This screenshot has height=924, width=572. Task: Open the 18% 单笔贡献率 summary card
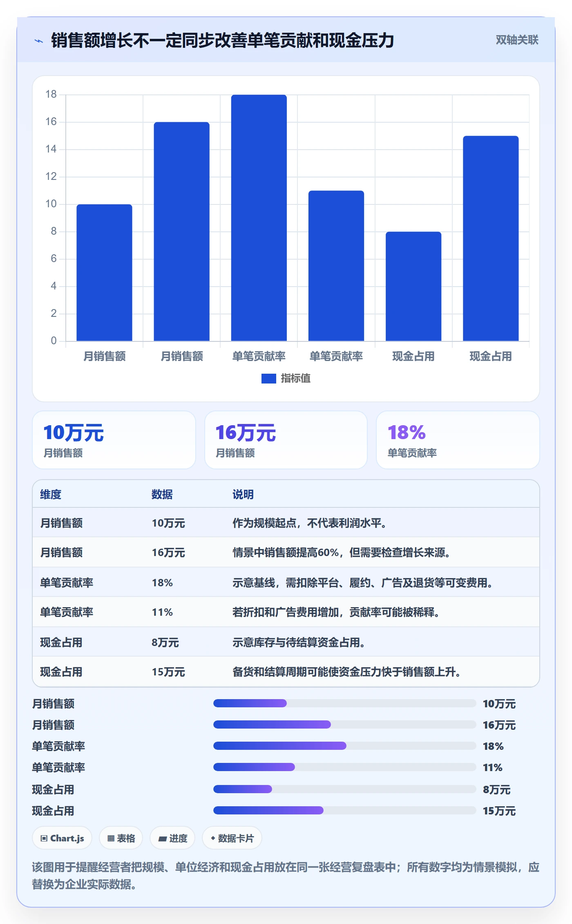458,440
